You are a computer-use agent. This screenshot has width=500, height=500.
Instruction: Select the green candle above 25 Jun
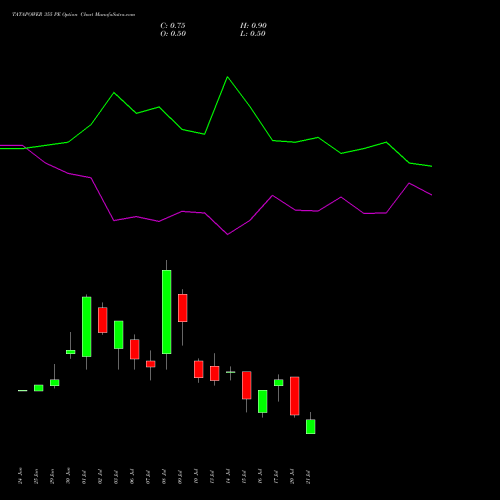coord(39,388)
